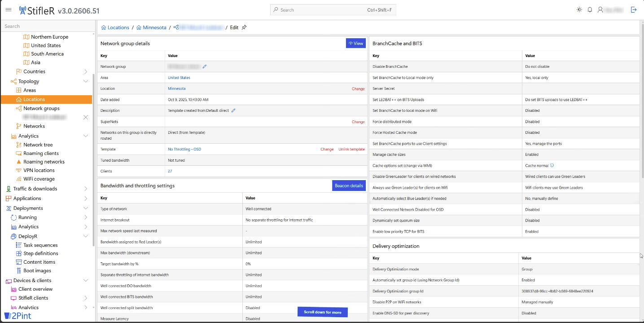Collapse the DeployR section

(x=86, y=236)
